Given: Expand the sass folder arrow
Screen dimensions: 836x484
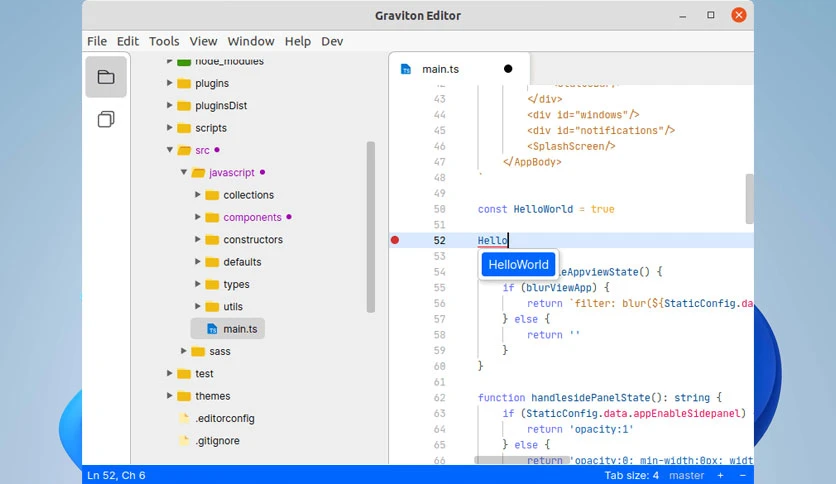Looking at the screenshot, I should point(183,351).
